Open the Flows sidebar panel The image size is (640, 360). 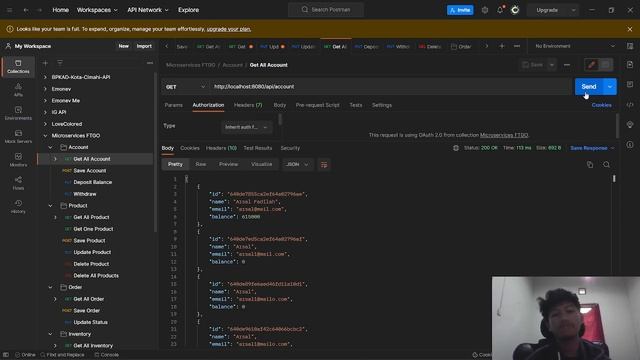point(18,183)
